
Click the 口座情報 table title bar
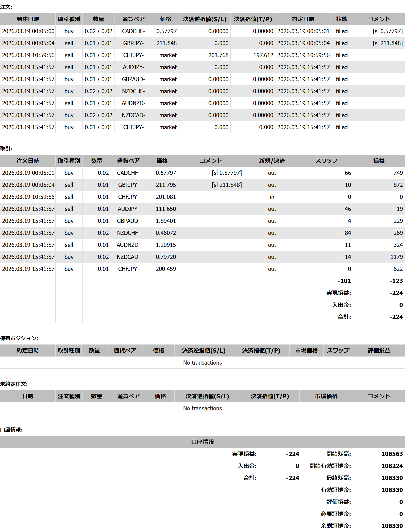pyautogui.click(x=202, y=442)
